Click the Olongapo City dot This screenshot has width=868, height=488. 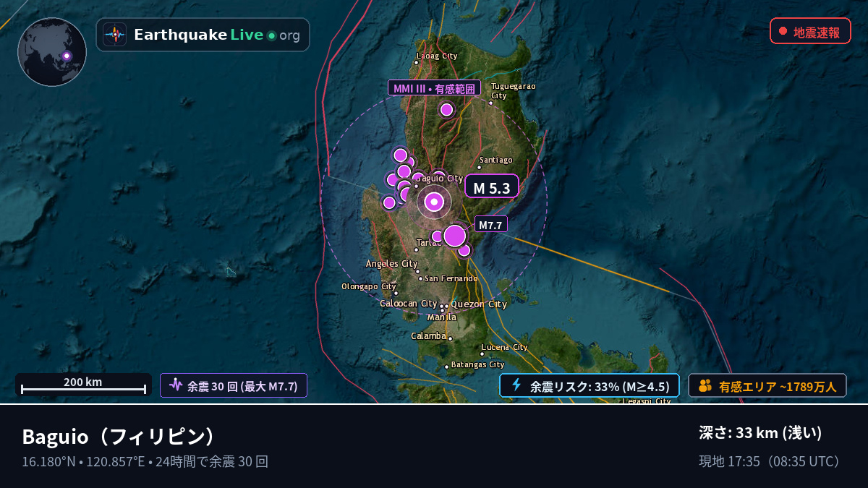pyautogui.click(x=396, y=293)
